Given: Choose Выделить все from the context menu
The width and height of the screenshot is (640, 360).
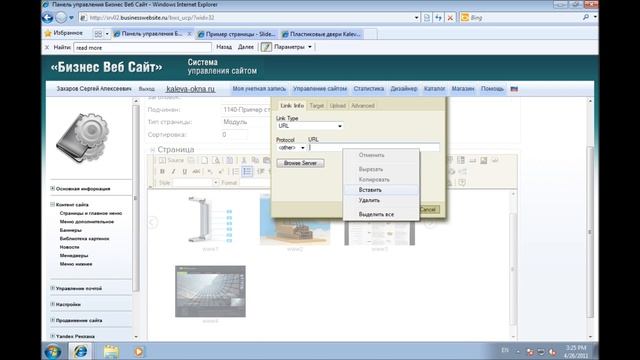Looking at the screenshot, I should [x=381, y=214].
